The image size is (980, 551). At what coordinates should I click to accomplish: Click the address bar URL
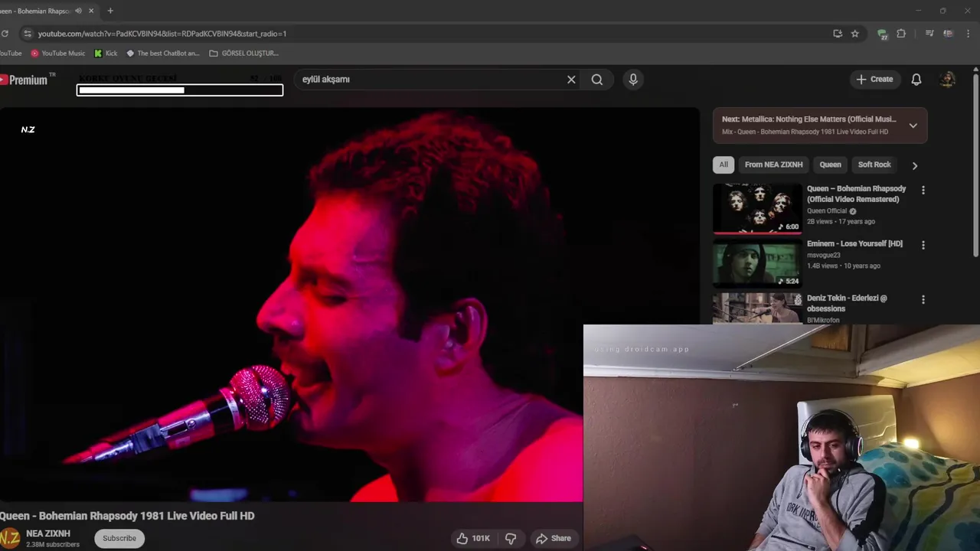tap(162, 34)
